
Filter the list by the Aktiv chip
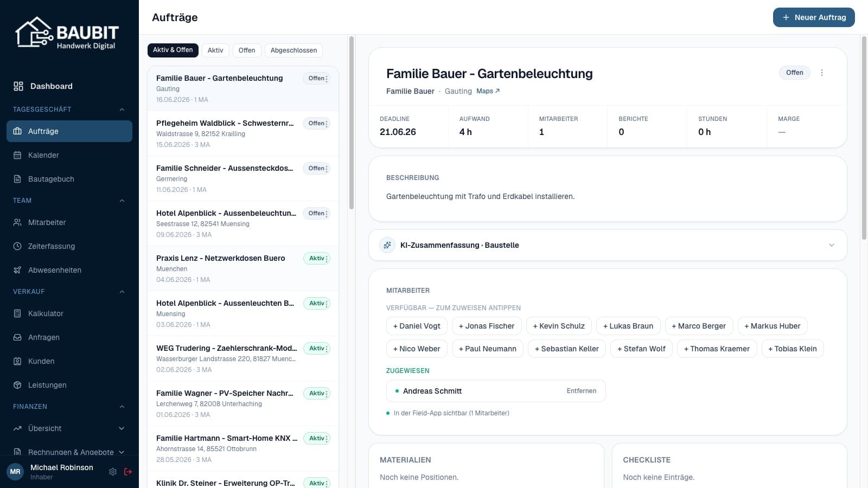tap(215, 50)
